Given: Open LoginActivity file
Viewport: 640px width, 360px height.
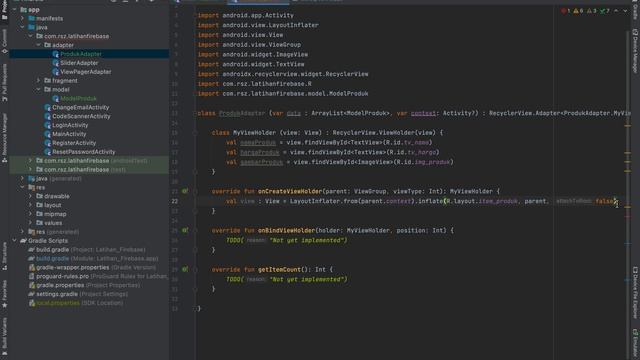Looking at the screenshot, I should coord(70,125).
